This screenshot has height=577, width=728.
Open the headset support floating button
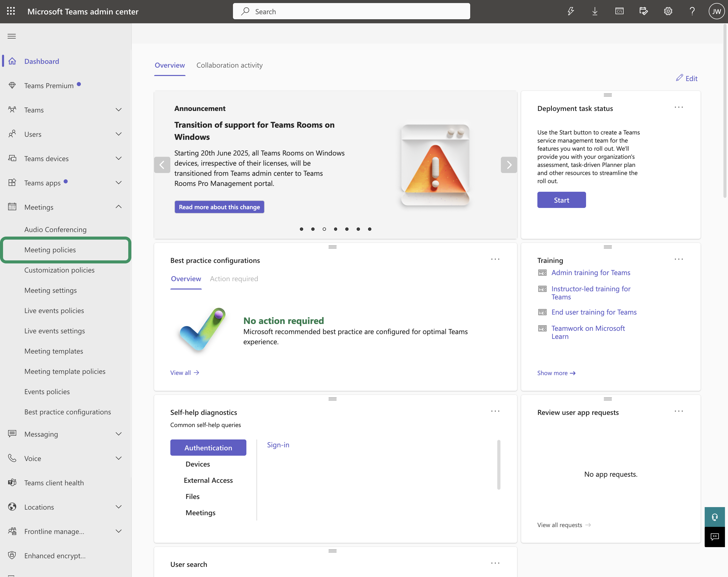715,517
